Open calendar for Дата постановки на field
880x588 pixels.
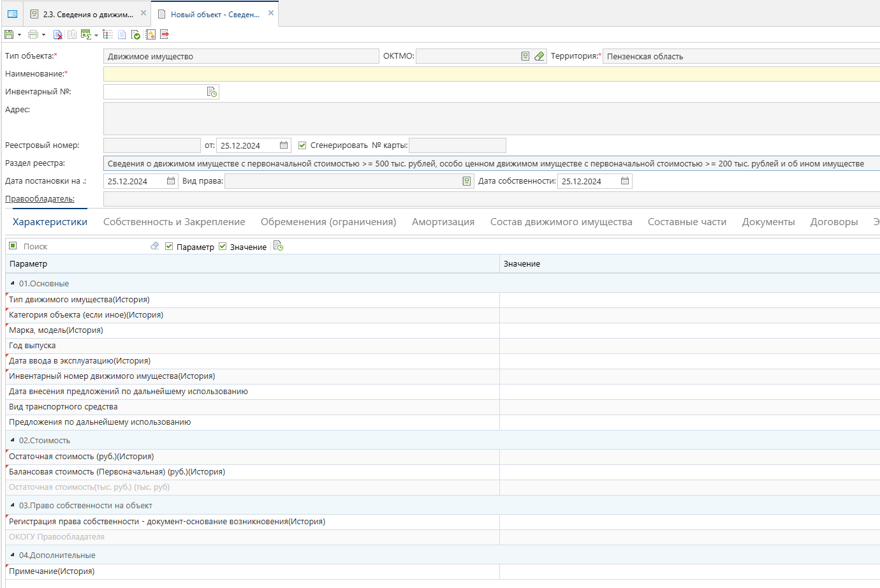click(171, 181)
